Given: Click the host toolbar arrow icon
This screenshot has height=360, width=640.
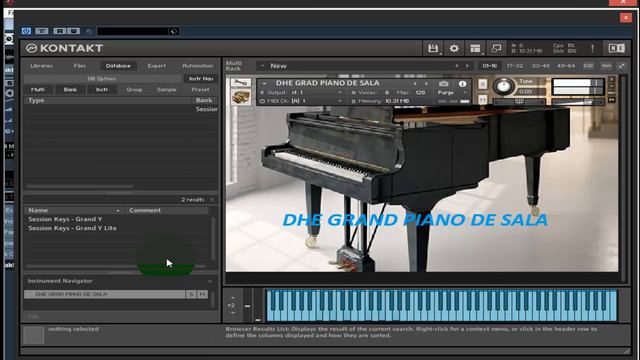Looking at the screenshot, I should tap(89, 31).
